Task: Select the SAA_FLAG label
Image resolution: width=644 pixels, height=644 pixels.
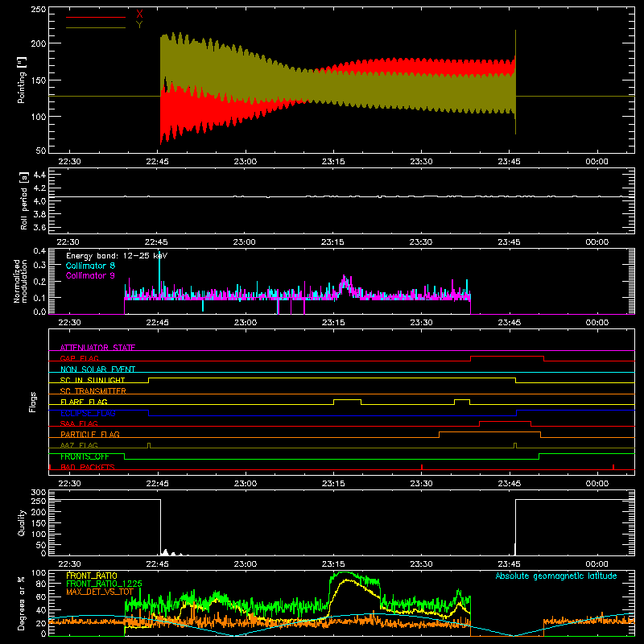Action: click(79, 423)
